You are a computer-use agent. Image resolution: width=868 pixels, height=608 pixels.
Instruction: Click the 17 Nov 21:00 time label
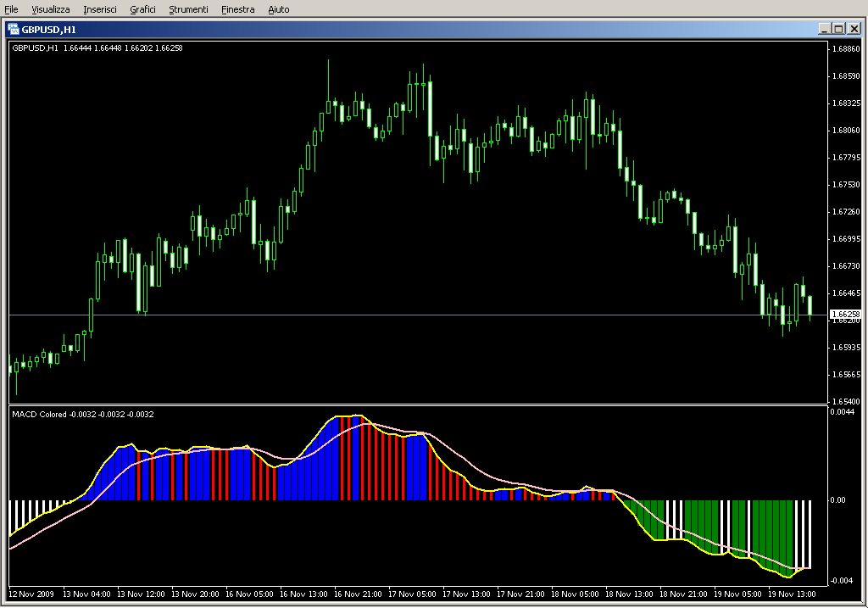(x=520, y=594)
